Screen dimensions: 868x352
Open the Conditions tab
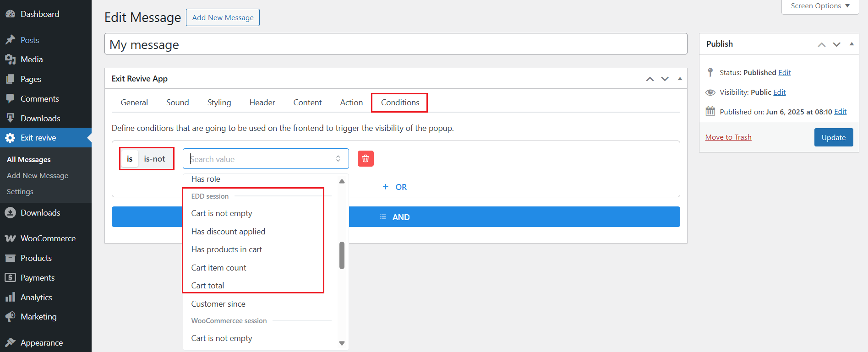400,103
